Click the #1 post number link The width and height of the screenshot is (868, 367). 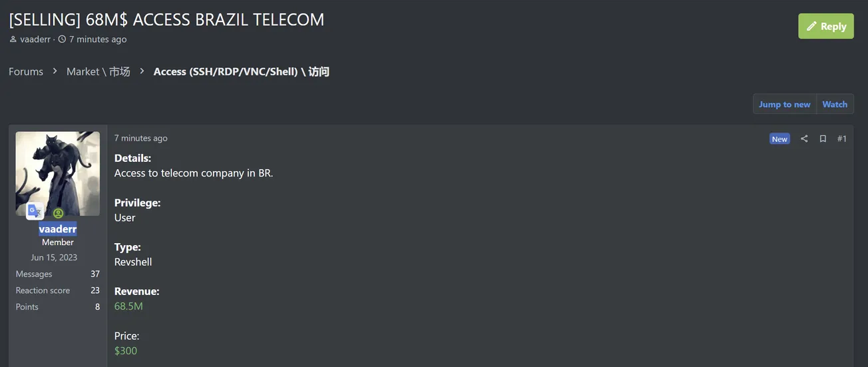pos(842,139)
